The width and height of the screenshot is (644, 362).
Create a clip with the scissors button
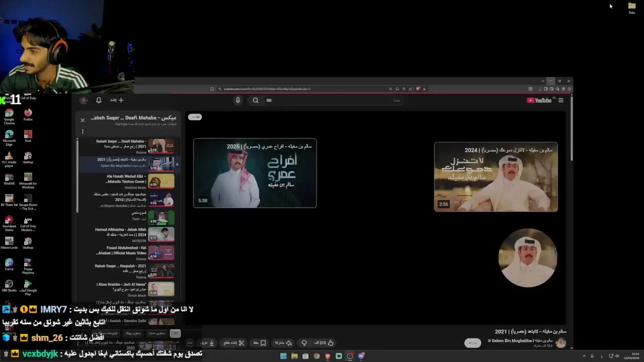234,343
